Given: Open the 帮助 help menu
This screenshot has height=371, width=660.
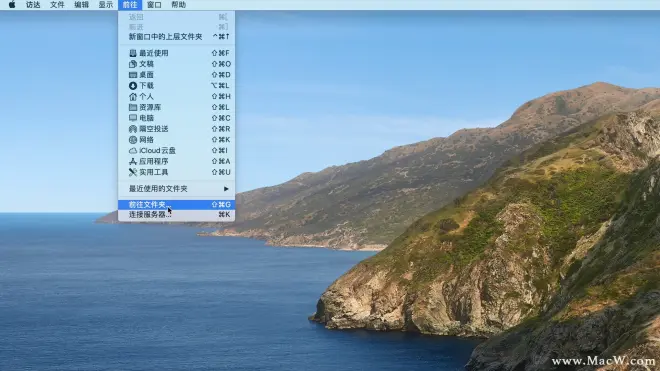Looking at the screenshot, I should [x=178, y=5].
